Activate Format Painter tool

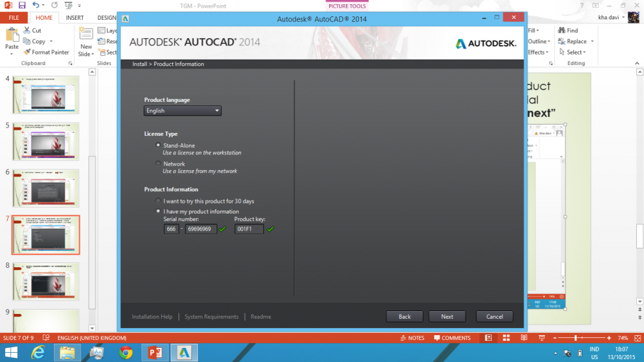coord(46,52)
